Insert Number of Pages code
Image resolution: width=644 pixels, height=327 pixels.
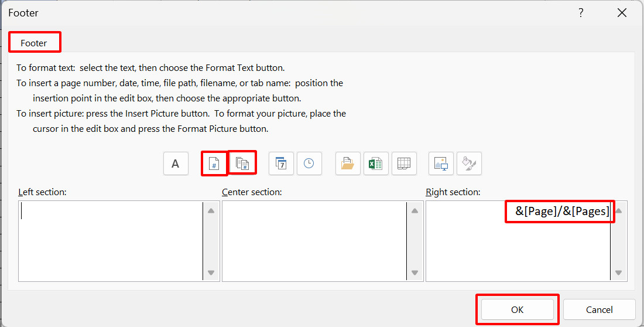(242, 164)
